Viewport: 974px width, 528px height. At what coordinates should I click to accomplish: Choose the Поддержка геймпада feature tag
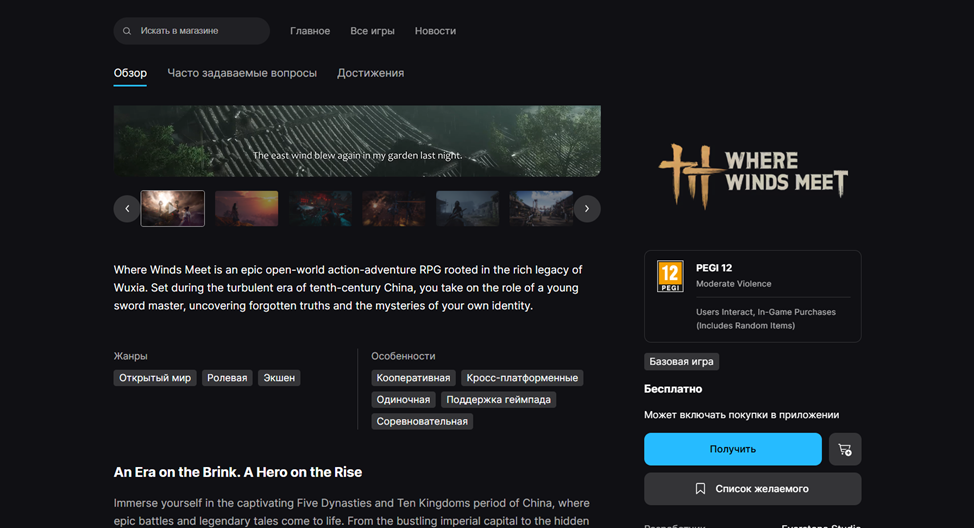(498, 400)
